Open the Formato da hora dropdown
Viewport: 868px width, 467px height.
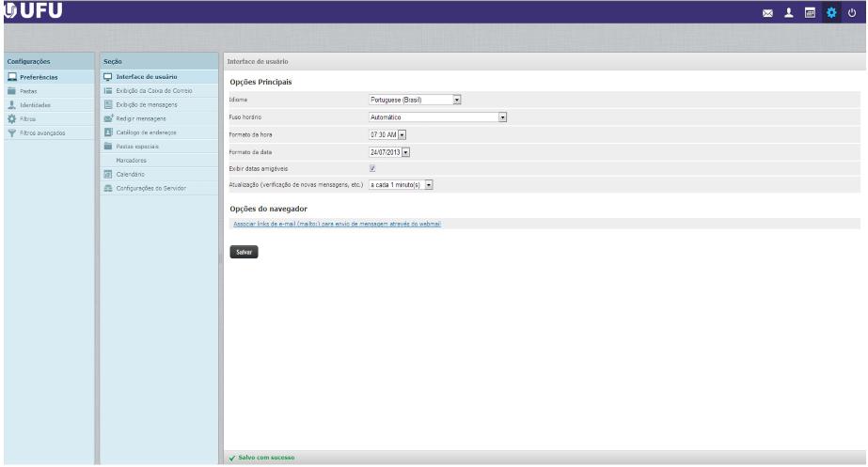[x=392, y=134]
